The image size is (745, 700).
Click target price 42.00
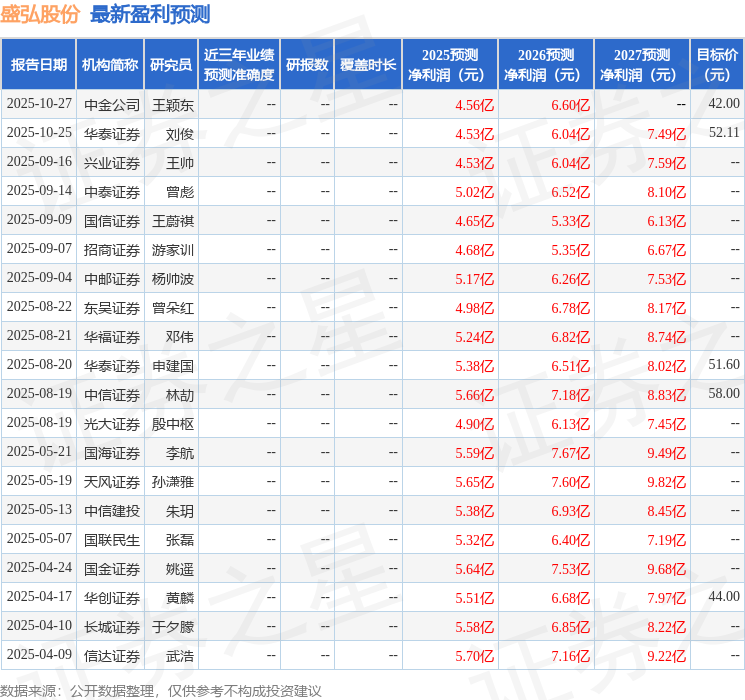[x=724, y=104]
